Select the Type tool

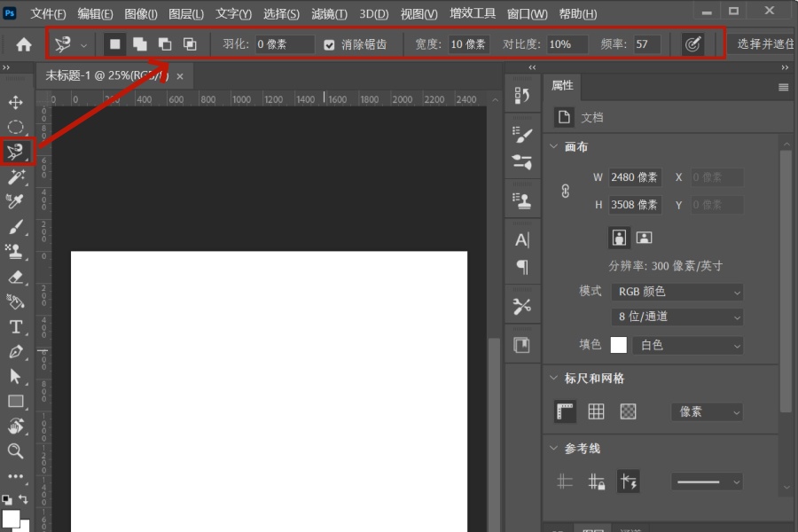click(x=15, y=327)
